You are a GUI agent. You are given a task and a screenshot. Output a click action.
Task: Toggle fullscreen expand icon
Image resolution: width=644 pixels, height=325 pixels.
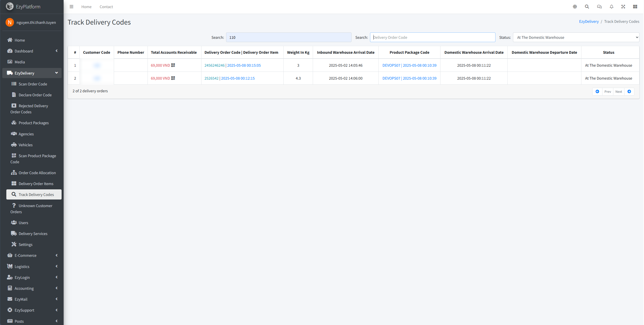pyautogui.click(x=623, y=7)
